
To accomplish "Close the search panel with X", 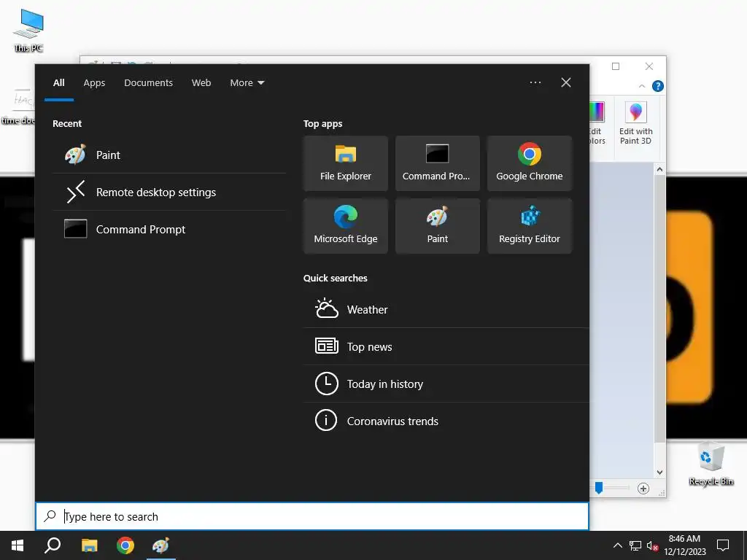I will (x=566, y=82).
